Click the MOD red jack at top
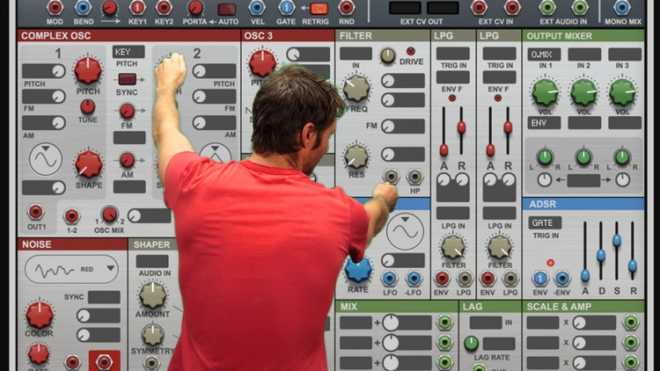The width and height of the screenshot is (660, 371). (55, 7)
